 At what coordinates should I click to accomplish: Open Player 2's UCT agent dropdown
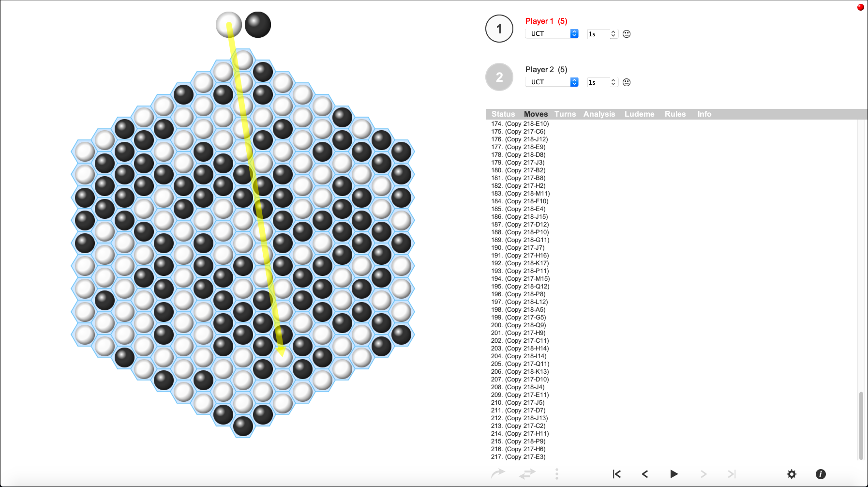point(552,82)
